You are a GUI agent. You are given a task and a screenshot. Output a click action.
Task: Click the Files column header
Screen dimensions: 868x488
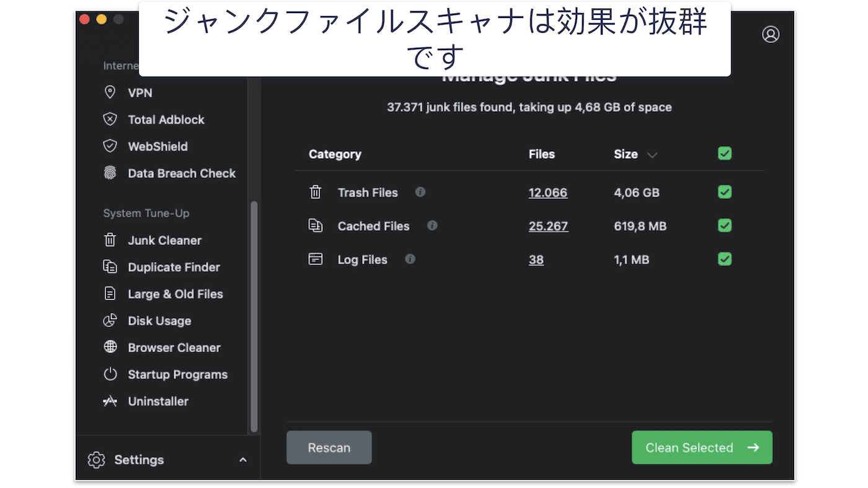[542, 154]
